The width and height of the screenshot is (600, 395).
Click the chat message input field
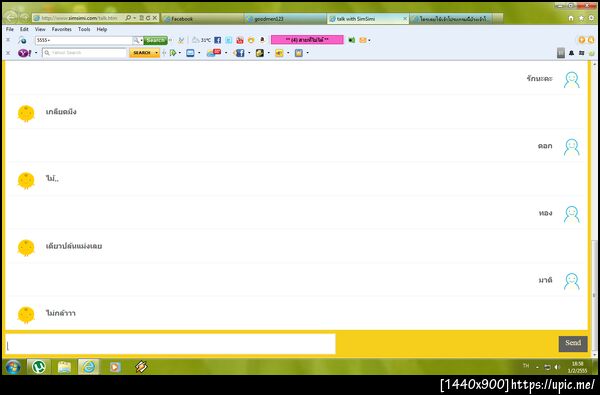click(x=171, y=344)
